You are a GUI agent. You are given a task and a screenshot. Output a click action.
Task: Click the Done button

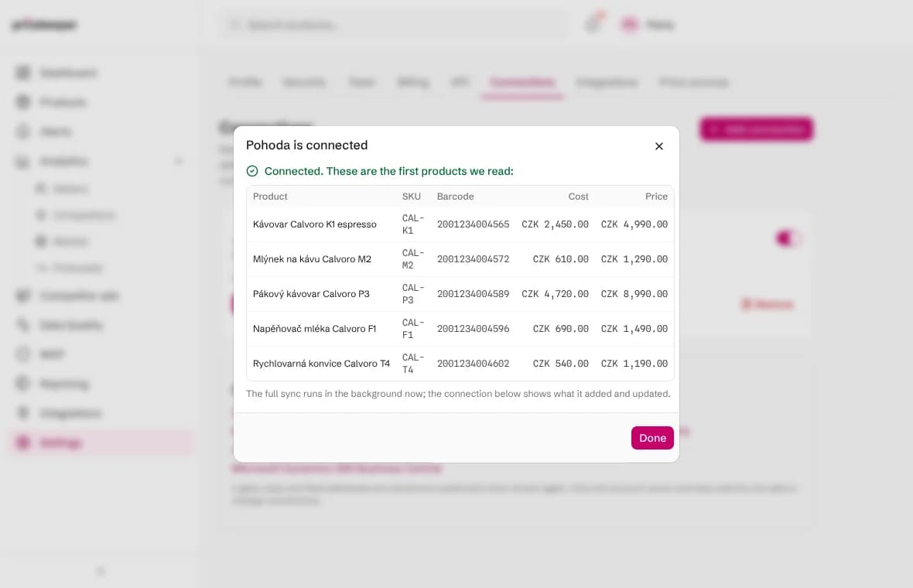tap(652, 438)
